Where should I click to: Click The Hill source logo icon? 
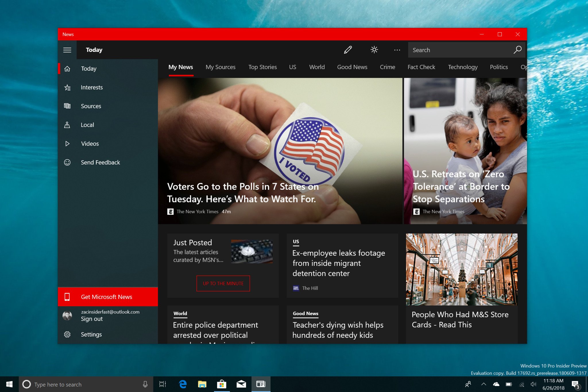(x=296, y=288)
